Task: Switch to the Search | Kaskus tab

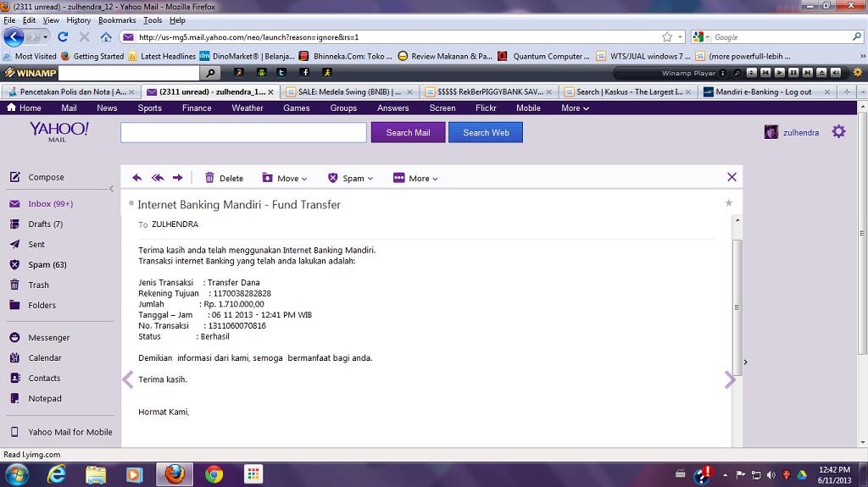Action: coord(627,91)
